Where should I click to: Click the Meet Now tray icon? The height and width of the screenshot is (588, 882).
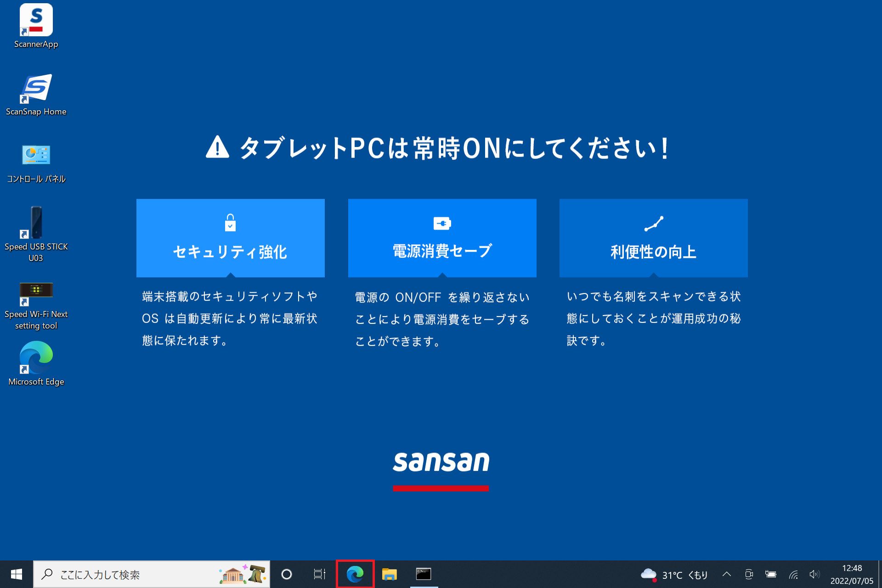749,574
